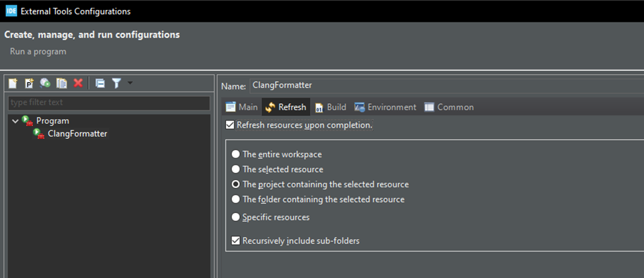Open the filter dropdown arrow menu
Viewport: 644px width, 278px height.
[x=130, y=83]
